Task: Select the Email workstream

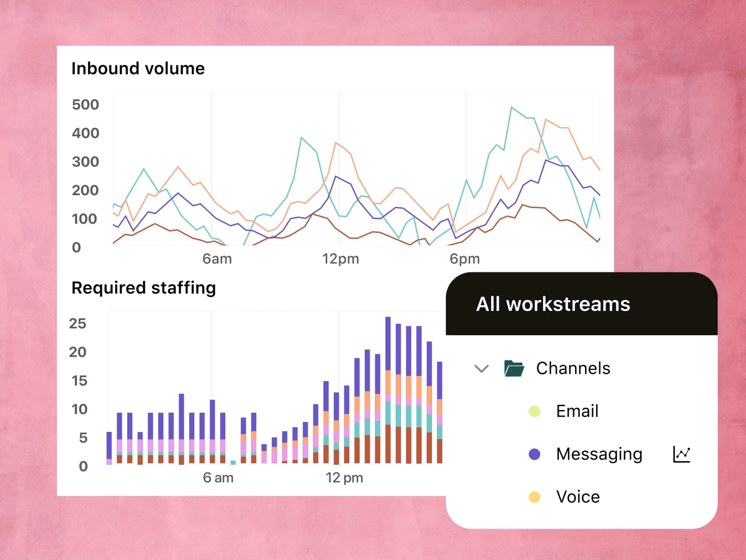Action: (577, 411)
